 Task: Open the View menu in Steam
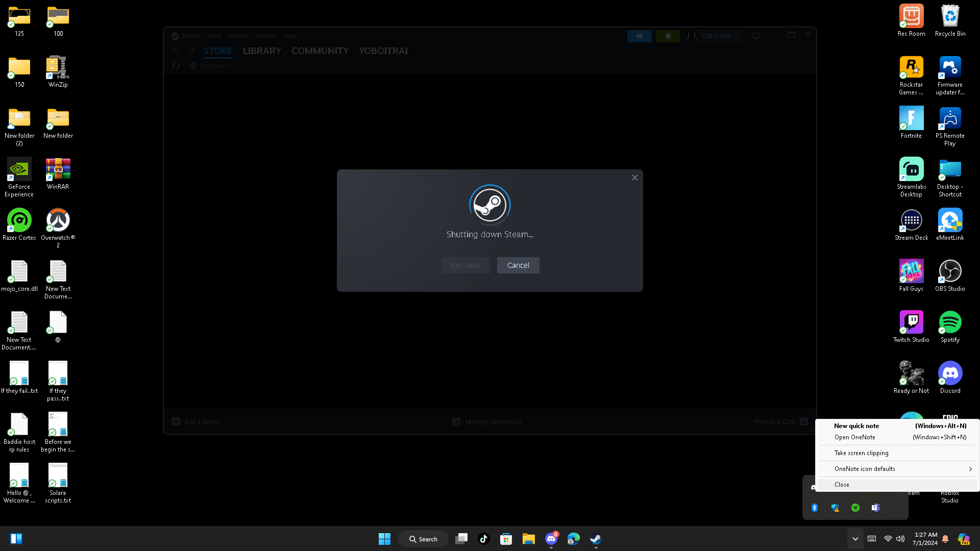tap(214, 36)
